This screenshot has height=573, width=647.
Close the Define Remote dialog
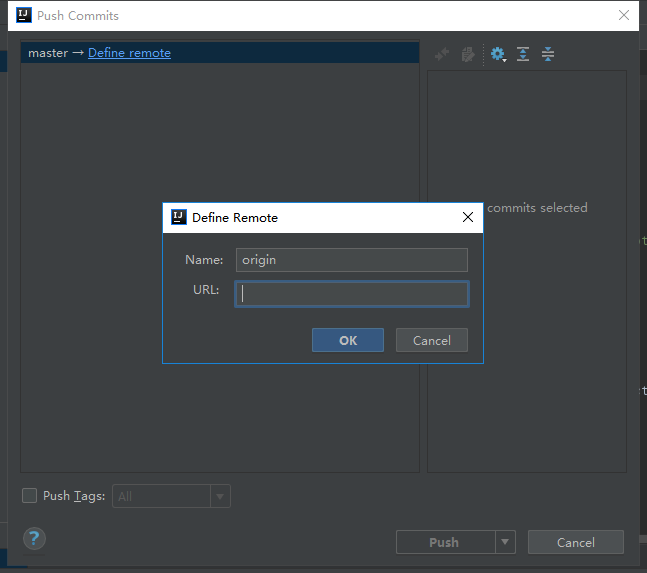(x=468, y=217)
